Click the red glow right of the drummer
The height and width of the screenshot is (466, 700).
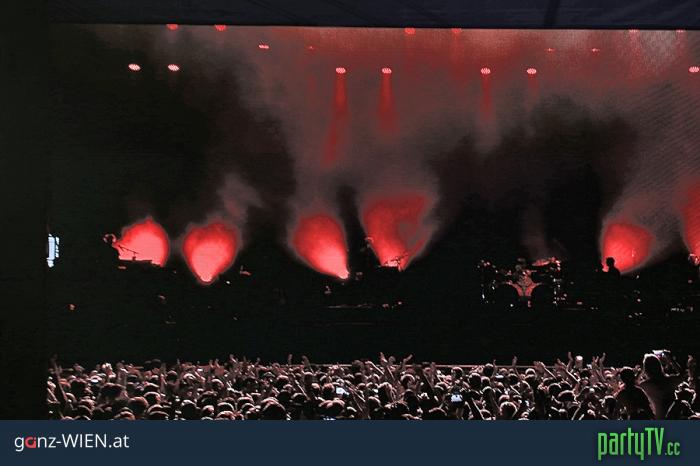coord(626,247)
